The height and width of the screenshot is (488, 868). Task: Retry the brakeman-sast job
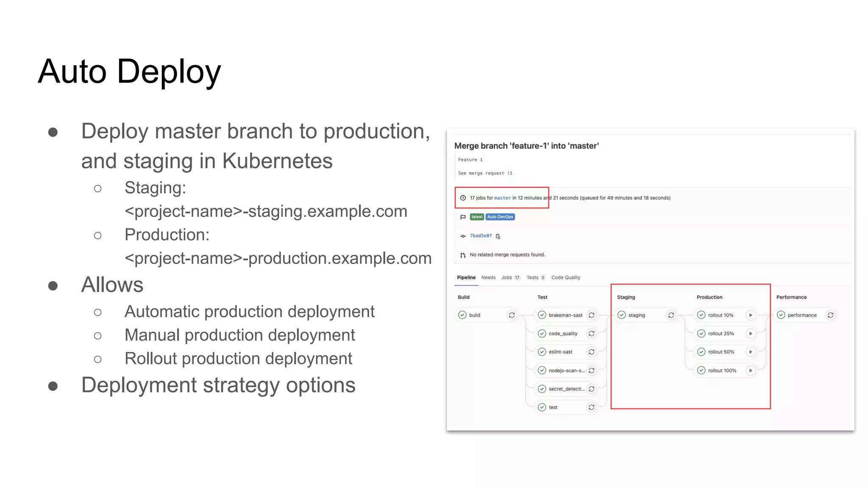coord(591,315)
